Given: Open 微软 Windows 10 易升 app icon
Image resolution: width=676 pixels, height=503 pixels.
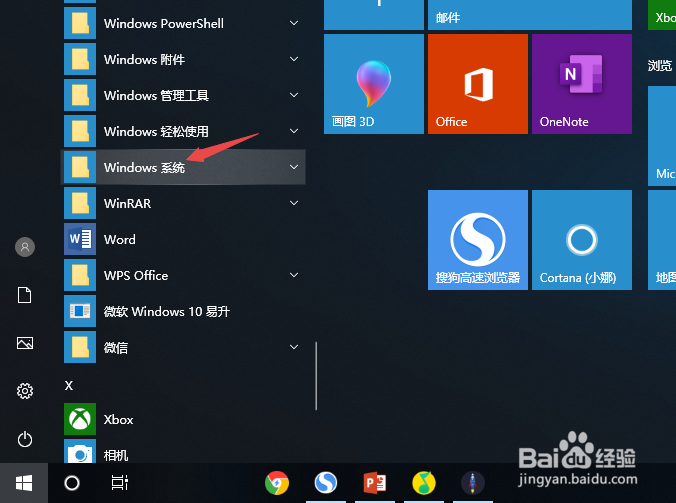Looking at the screenshot, I should coord(80,311).
